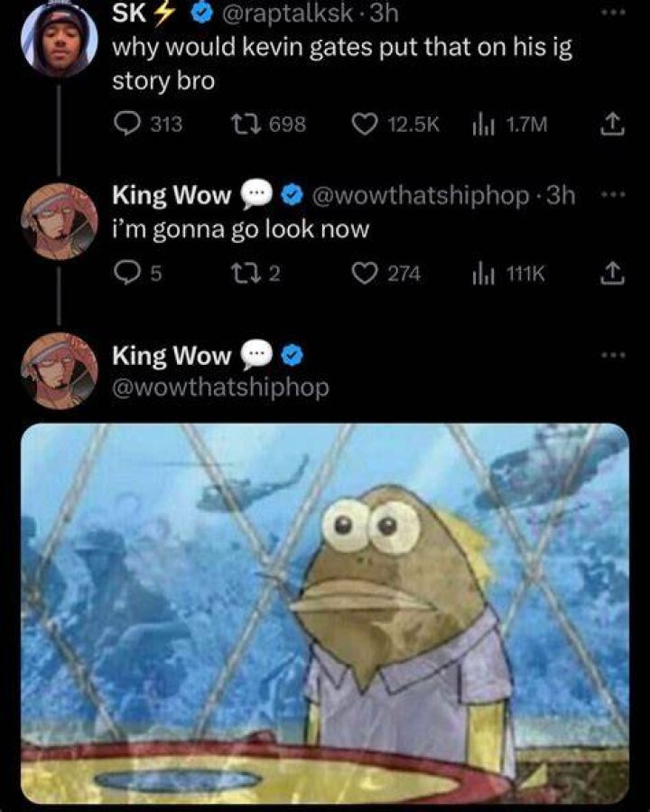Like King Wow's reply with 274 likes
The height and width of the screenshot is (812, 650).
click(386, 273)
